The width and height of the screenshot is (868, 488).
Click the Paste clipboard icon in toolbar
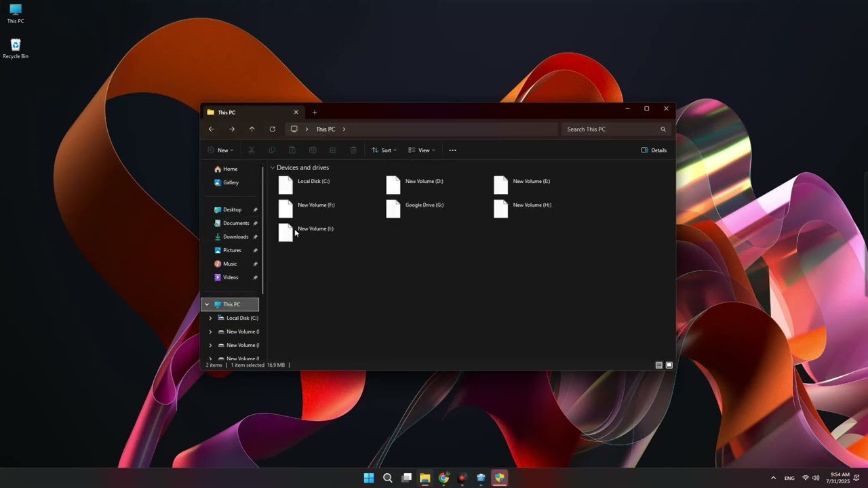(x=292, y=150)
